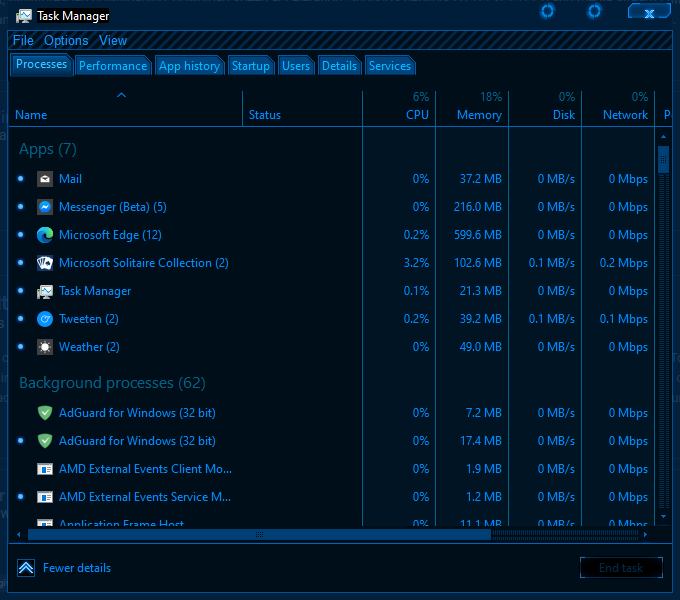Sort by the Memory column header
The image size is (680, 600).
click(x=472, y=108)
